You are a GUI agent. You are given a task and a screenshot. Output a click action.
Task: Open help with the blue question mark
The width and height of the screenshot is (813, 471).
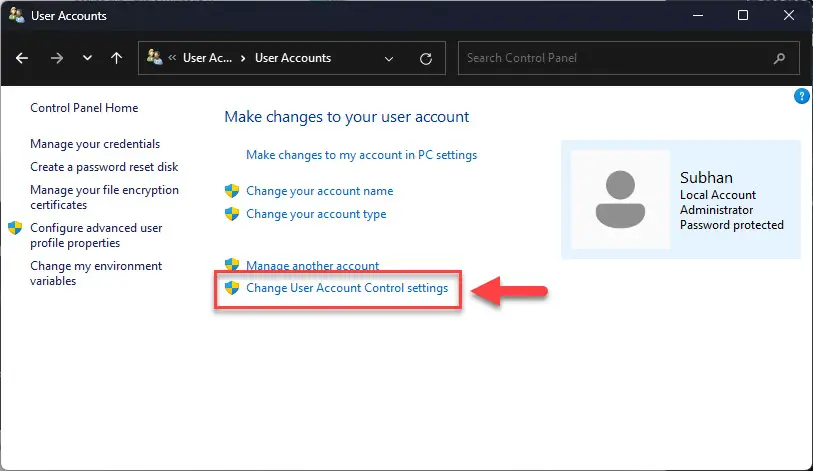802,96
